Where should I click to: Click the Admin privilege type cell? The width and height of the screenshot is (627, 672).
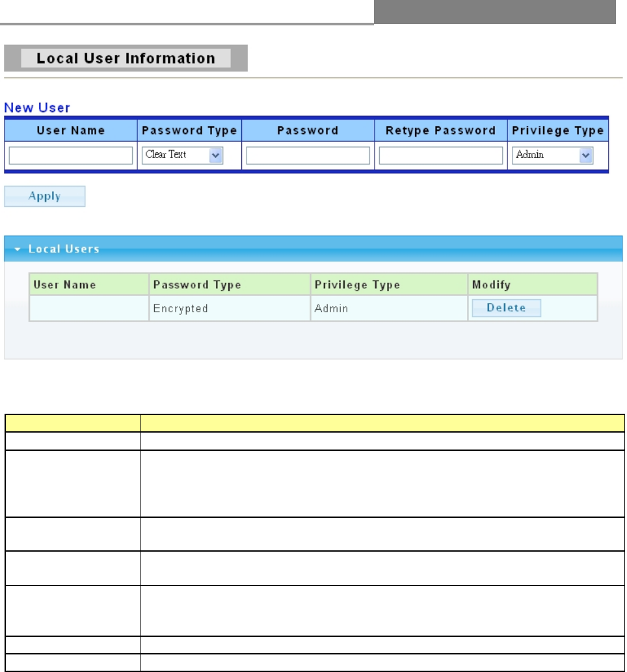pyautogui.click(x=389, y=308)
